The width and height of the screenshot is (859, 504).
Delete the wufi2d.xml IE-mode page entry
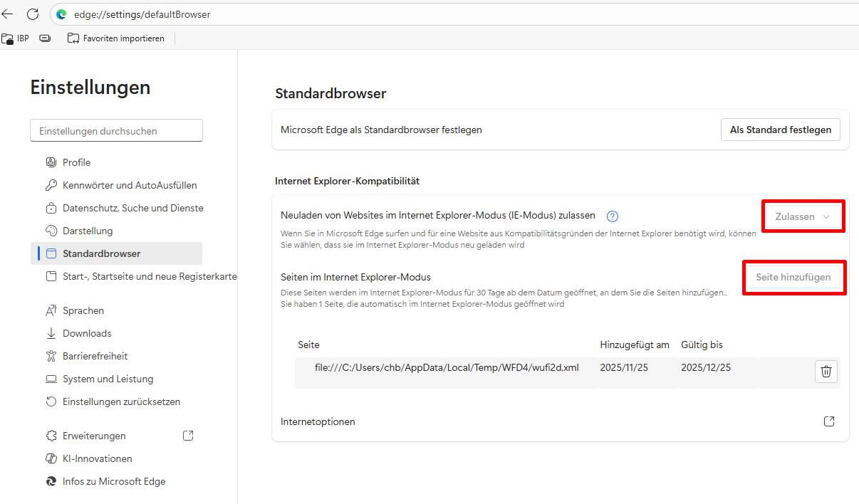[826, 371]
